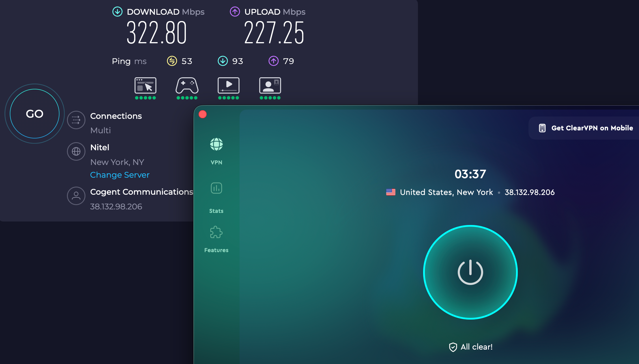Select the video chat icon
Image resolution: width=639 pixels, height=364 pixels.
(270, 86)
